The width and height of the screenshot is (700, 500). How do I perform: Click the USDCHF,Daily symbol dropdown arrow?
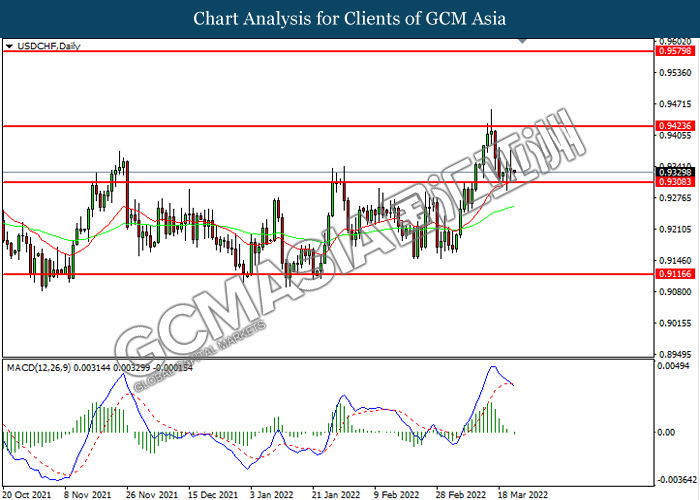[x=9, y=46]
